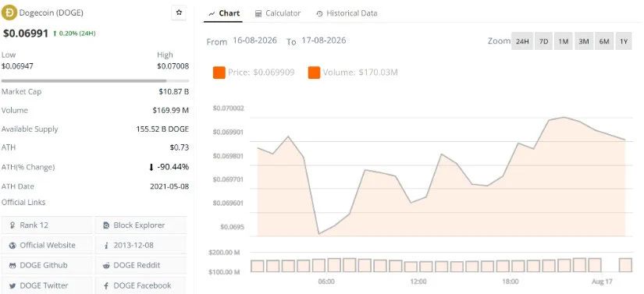Set chart zoom to 3M
The image size is (644, 294).
tap(584, 41)
